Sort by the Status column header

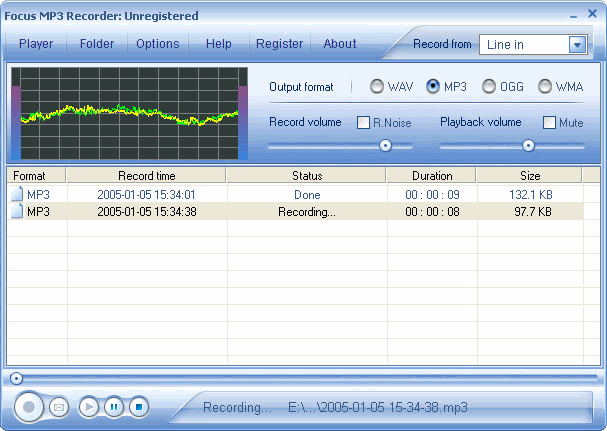[x=307, y=175]
